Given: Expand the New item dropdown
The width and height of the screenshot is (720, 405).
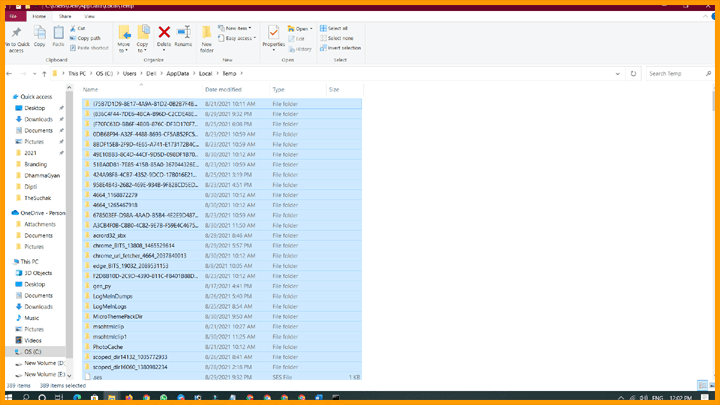Looking at the screenshot, I should pyautogui.click(x=239, y=28).
